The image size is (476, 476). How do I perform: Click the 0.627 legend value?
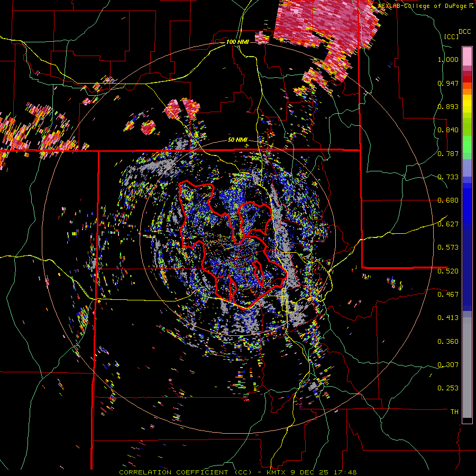point(448,224)
